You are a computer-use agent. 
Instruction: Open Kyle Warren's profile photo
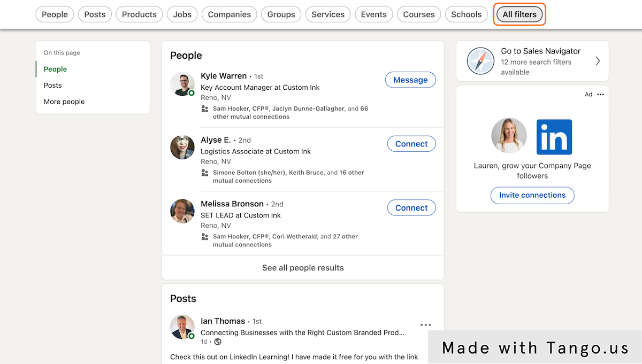tap(182, 84)
